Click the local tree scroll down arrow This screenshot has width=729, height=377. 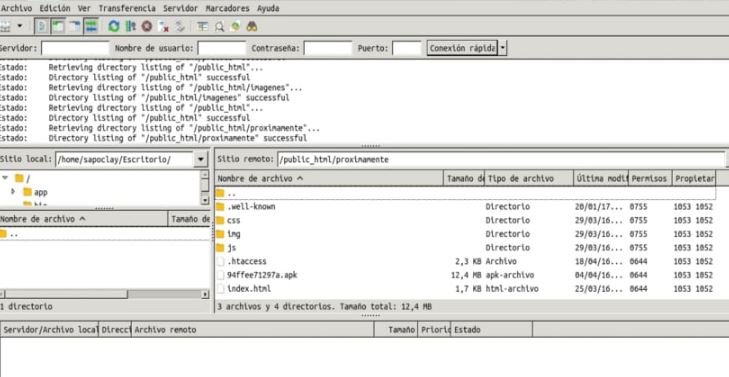point(205,200)
